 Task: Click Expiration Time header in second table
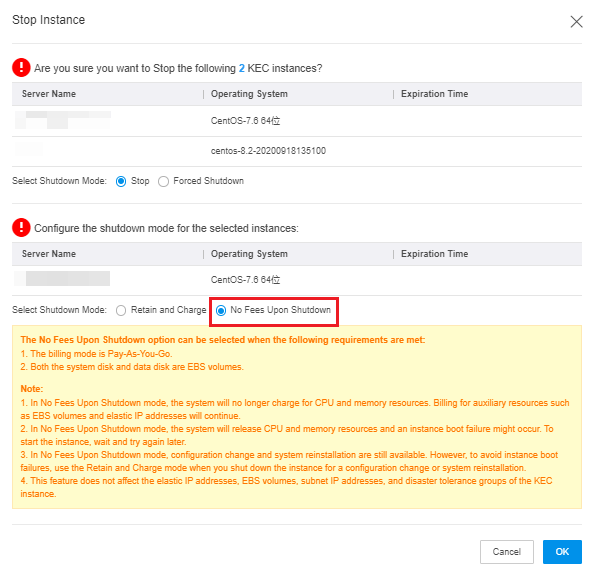pos(434,254)
